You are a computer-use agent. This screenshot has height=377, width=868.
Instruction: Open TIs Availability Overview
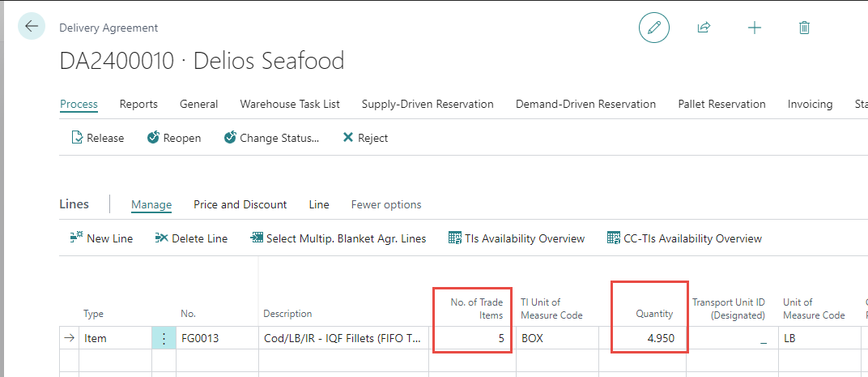[x=517, y=238]
